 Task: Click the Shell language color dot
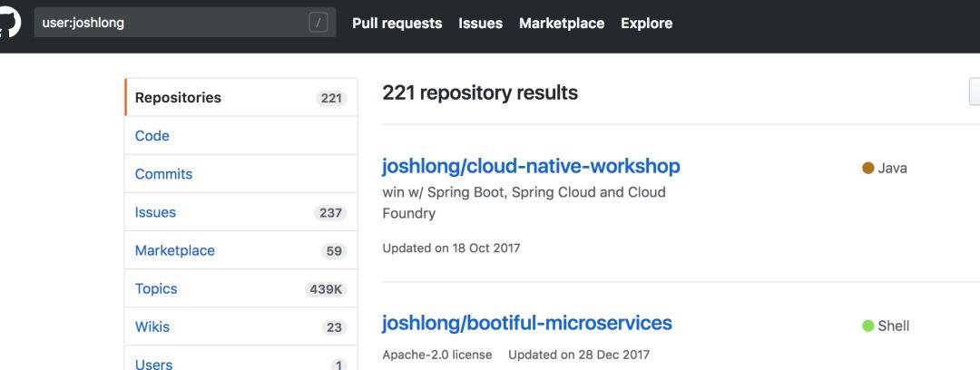pyautogui.click(x=867, y=326)
